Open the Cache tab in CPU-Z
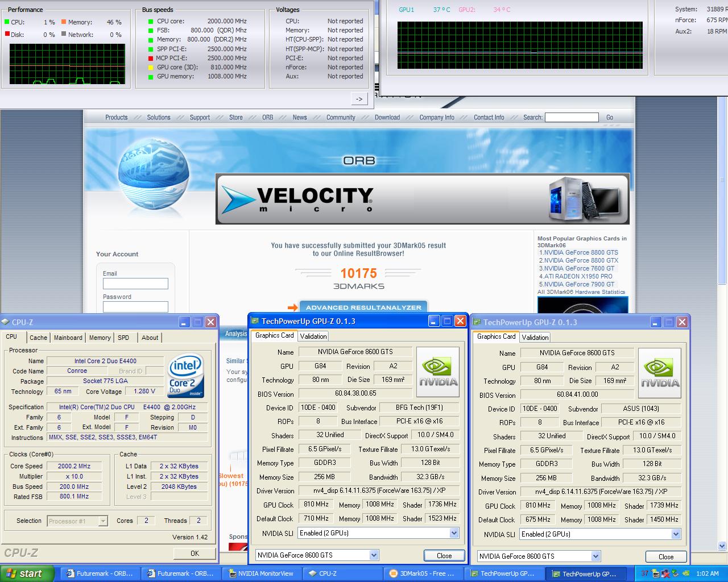 click(x=39, y=338)
